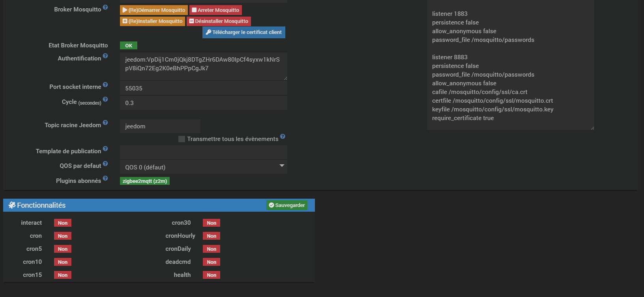Download the client certificate
This screenshot has width=644, height=297.
tap(244, 32)
